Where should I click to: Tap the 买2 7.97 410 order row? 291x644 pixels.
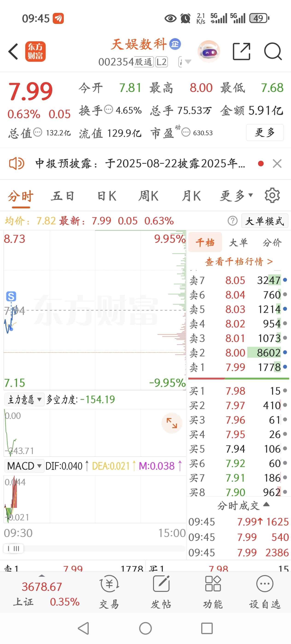[x=239, y=405]
